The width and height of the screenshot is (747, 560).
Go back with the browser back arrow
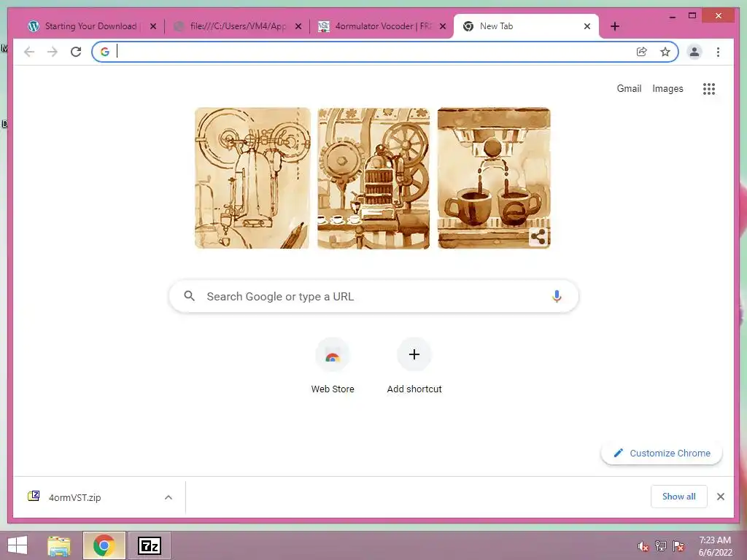pos(29,52)
